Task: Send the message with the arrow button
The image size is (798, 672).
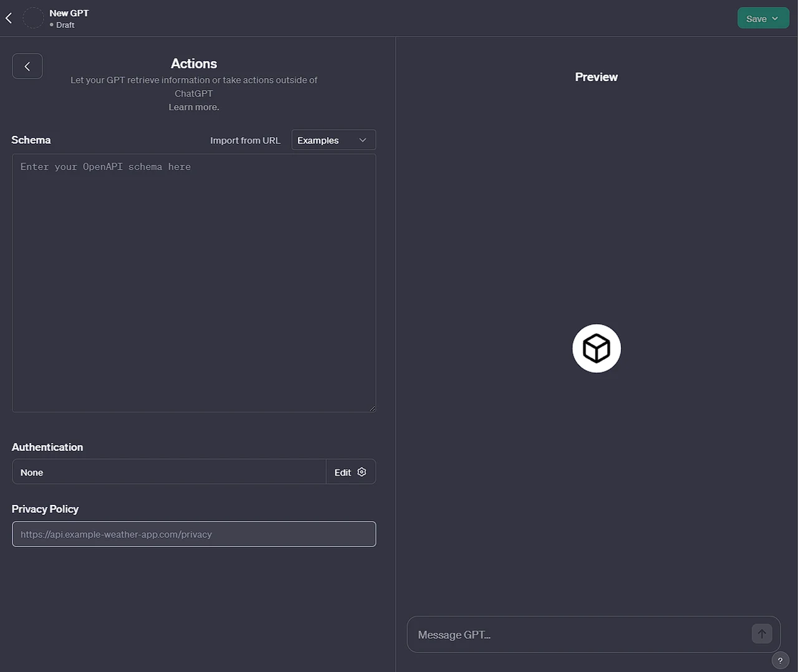Action: tap(762, 634)
